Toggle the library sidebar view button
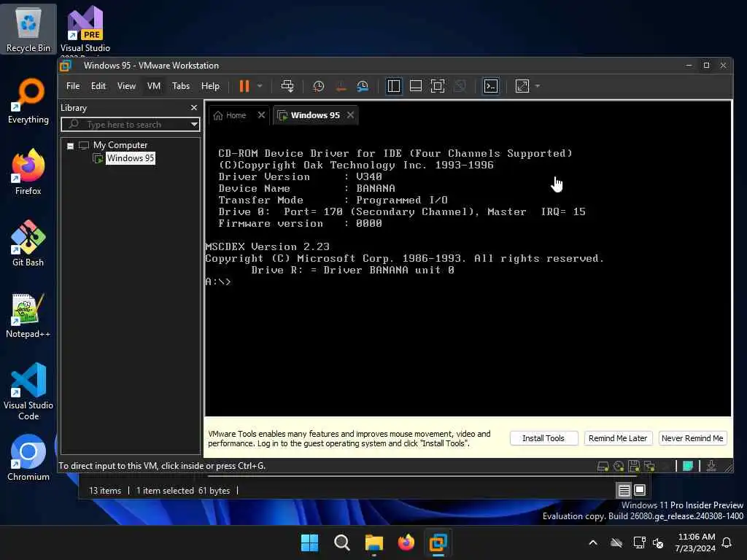747x560 pixels. pyautogui.click(x=393, y=86)
